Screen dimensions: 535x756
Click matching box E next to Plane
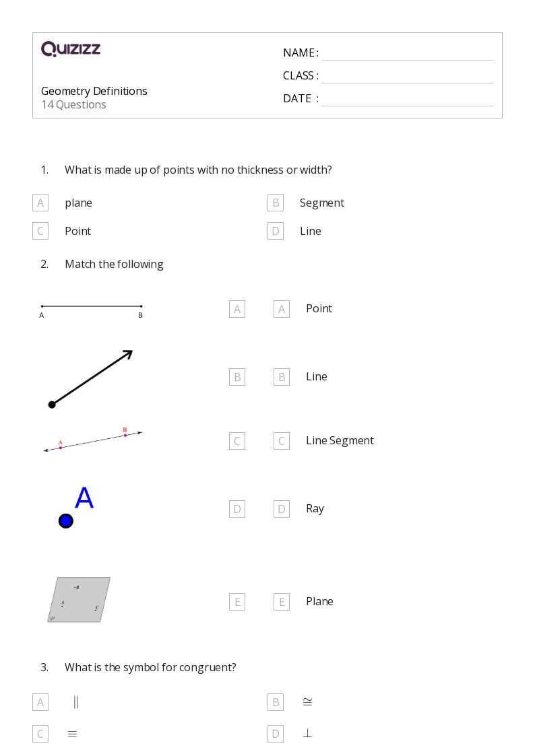[282, 602]
